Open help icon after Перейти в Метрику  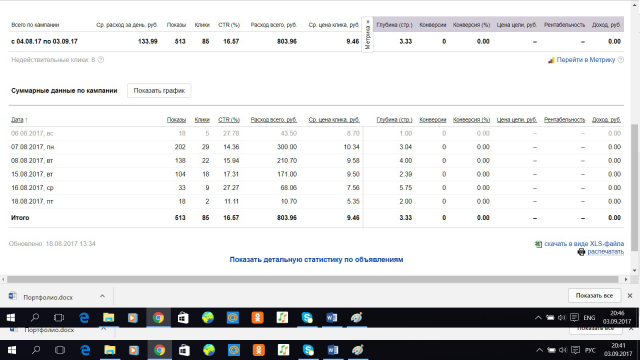(x=620, y=60)
